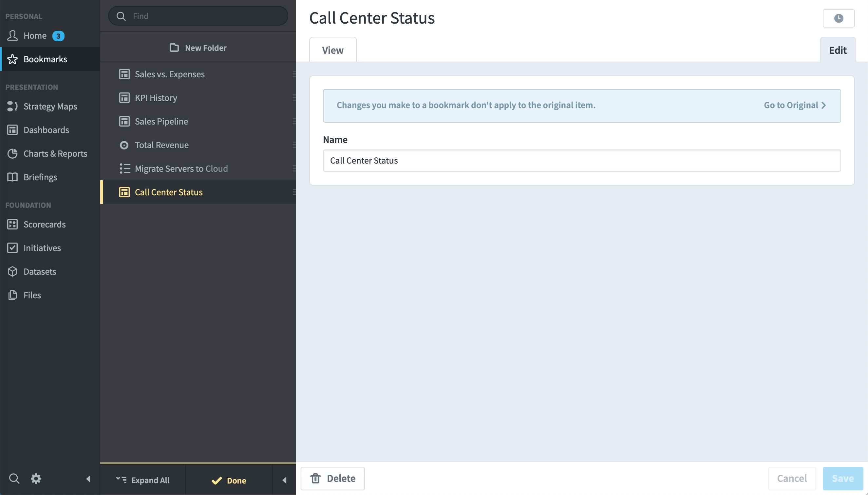The image size is (868, 495).
Task: Open Initiatives in Foundation section
Action: pos(42,248)
